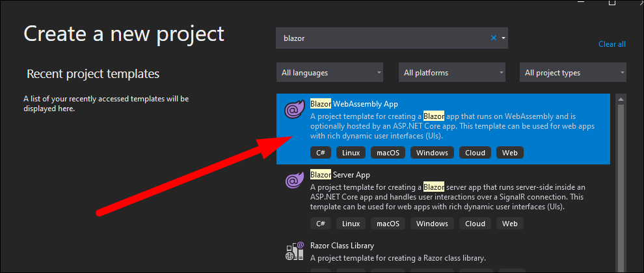The image size is (644, 273).
Task: Click the Blazor WebAssembly App title
Action: coord(354,104)
